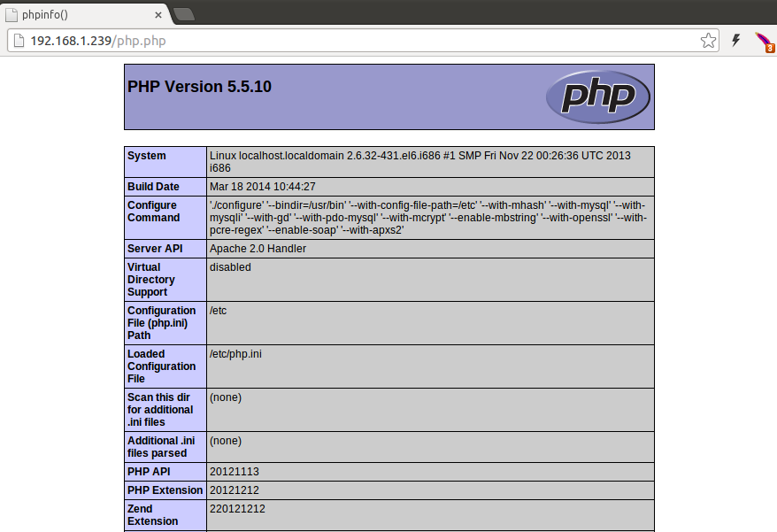Viewport: 777px width, 532px height.
Task: Click the PHP logo image
Action: [597, 96]
